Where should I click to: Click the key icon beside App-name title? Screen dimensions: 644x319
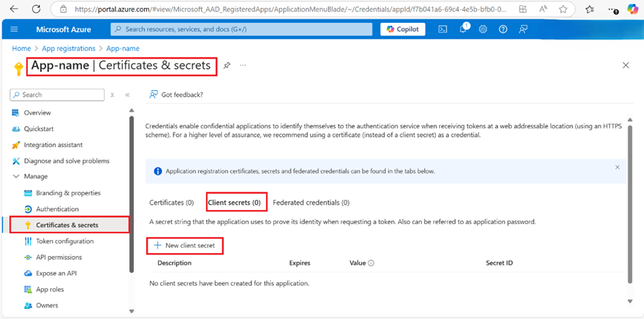pyautogui.click(x=18, y=69)
